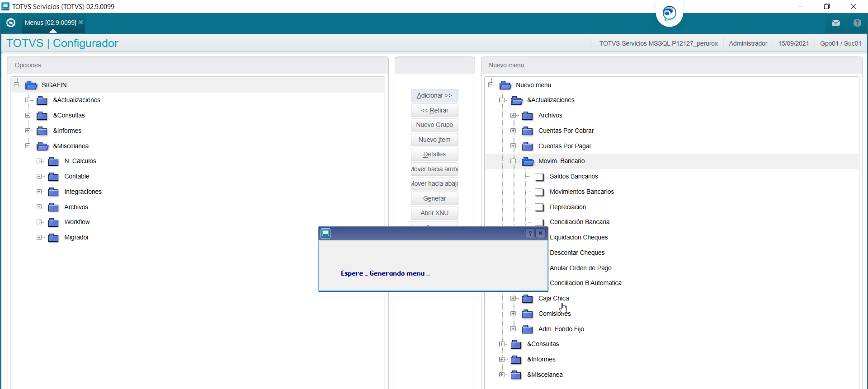This screenshot has width=868, height=389.
Task: Collapse the Movim. Bancario folder
Action: click(x=513, y=161)
